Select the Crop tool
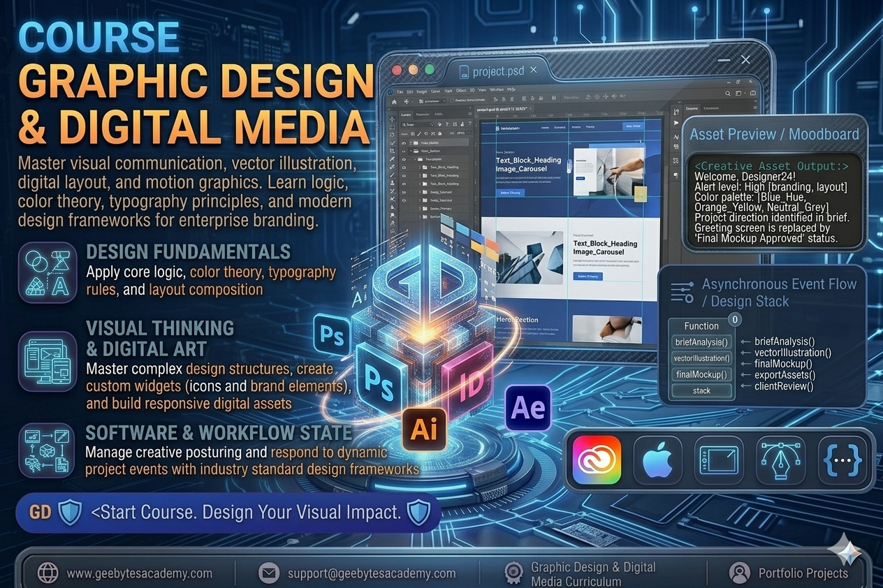The height and width of the screenshot is (588, 883). (x=392, y=151)
